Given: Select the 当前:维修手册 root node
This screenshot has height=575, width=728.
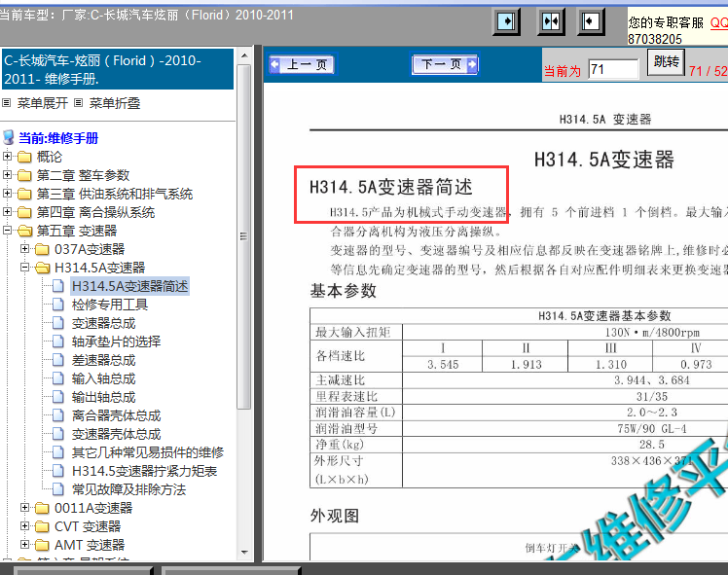Looking at the screenshot, I should (x=58, y=138).
